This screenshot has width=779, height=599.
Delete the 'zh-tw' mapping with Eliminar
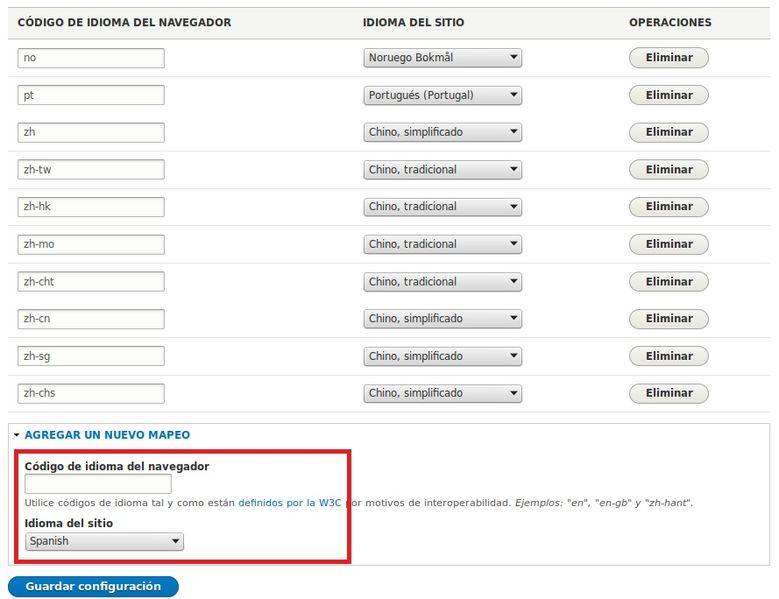point(669,169)
